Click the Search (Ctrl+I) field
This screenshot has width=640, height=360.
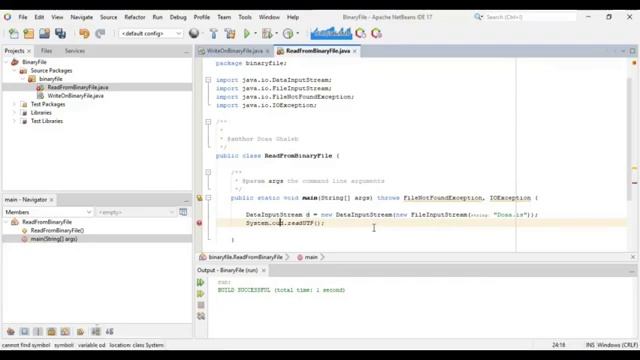530,17
